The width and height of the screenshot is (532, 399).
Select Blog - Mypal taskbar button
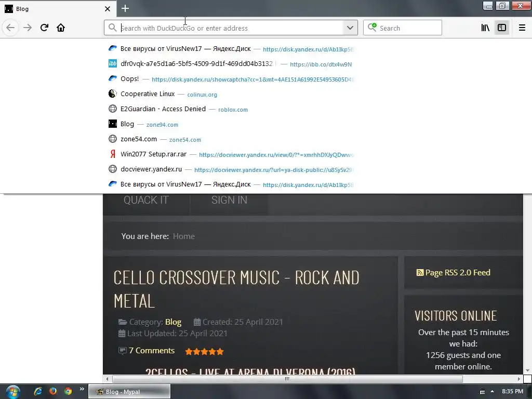(x=129, y=392)
